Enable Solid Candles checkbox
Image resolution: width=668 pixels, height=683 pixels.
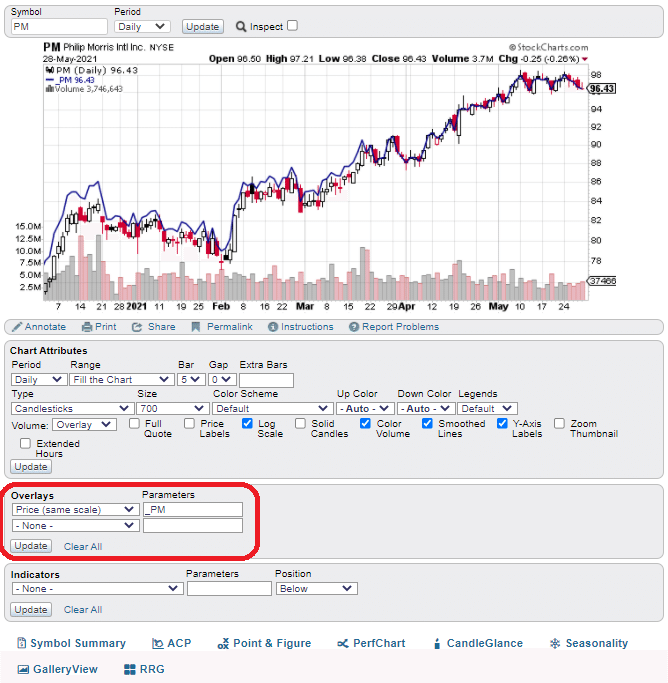(x=300, y=423)
